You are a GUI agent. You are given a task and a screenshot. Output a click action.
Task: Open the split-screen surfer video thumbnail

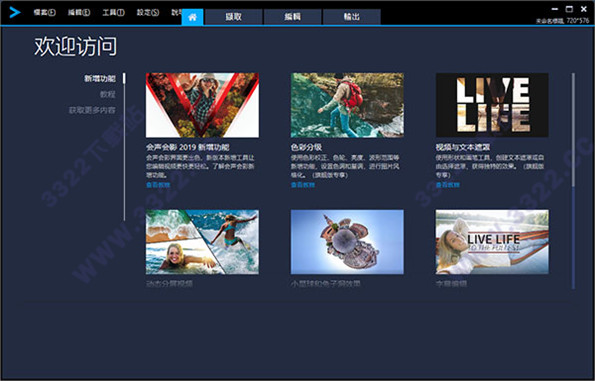coord(202,242)
